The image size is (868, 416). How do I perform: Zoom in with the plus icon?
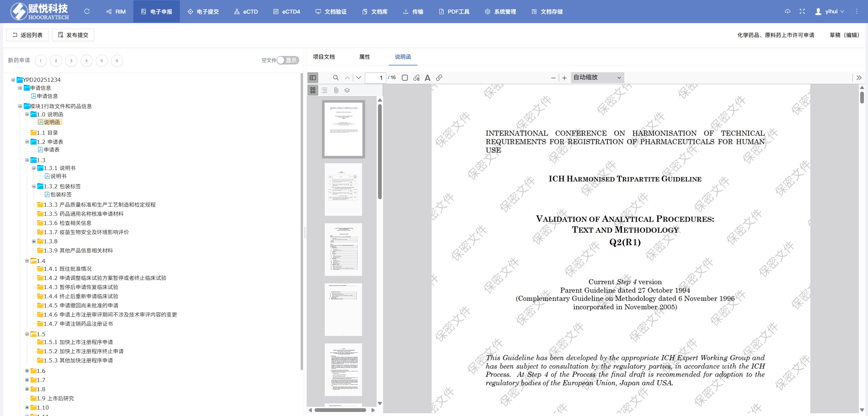pos(564,78)
